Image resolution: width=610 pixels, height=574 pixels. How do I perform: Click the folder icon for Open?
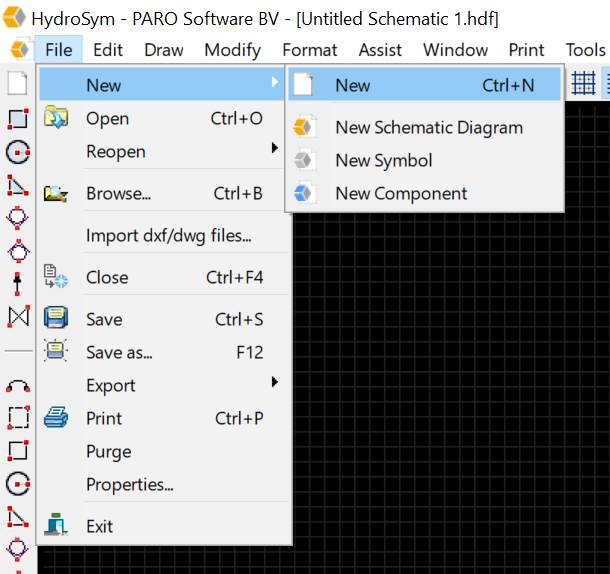click(56, 117)
